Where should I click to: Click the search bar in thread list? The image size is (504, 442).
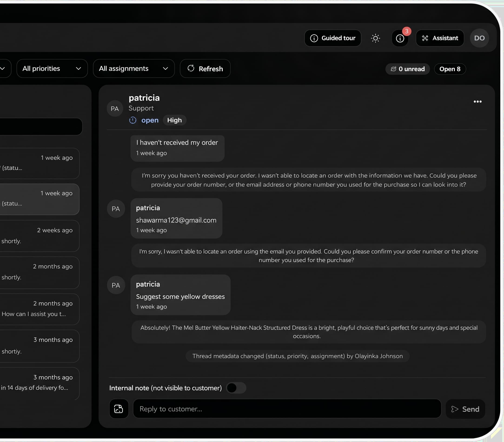point(41,127)
